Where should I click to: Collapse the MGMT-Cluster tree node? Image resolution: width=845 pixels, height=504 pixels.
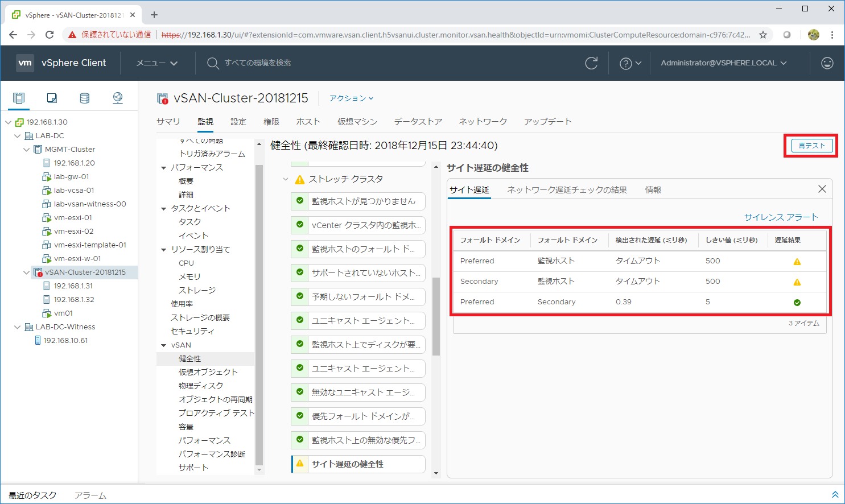click(26, 150)
